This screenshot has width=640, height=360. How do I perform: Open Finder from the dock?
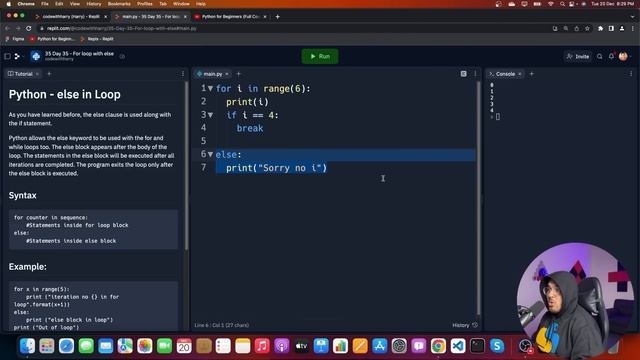[27, 346]
